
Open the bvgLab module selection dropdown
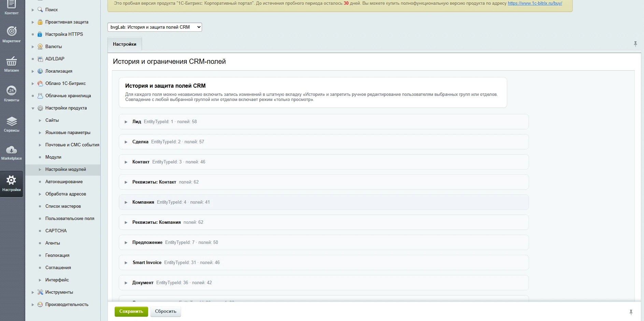[155, 27]
